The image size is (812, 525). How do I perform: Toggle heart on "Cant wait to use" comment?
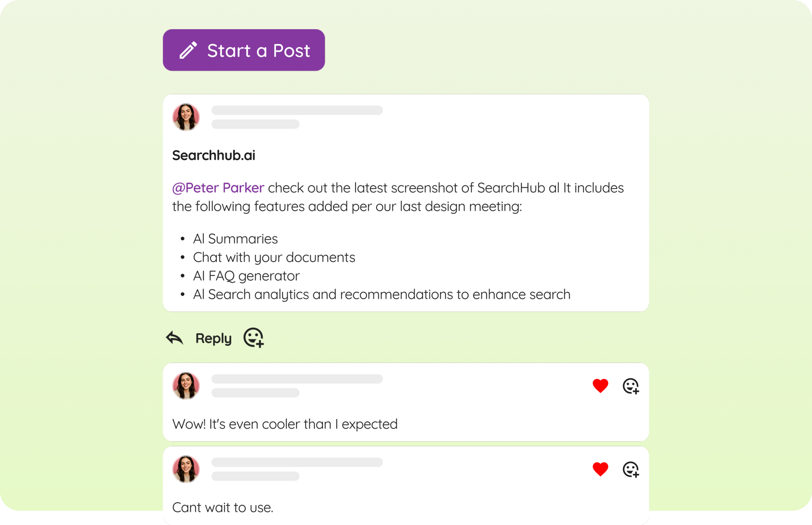click(x=600, y=469)
